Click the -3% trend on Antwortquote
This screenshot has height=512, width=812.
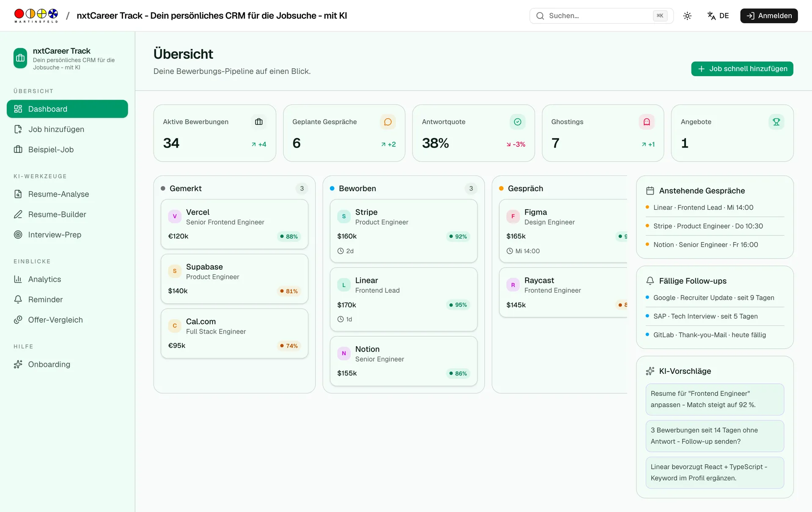tap(516, 144)
